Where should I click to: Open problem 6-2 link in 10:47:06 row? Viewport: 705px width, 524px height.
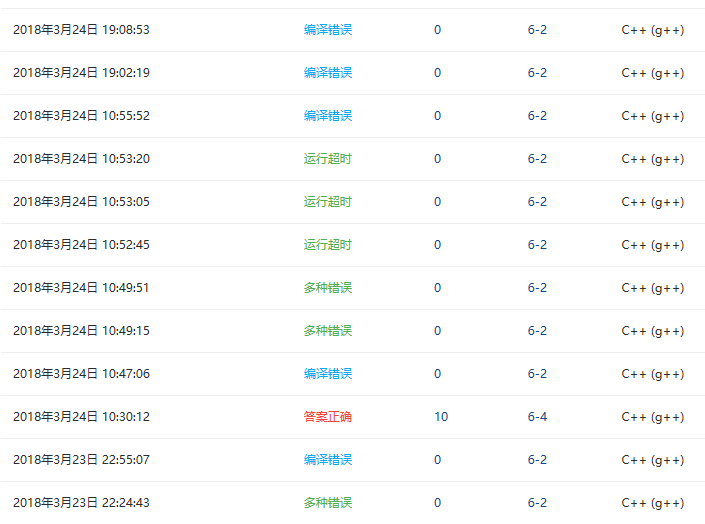(537, 374)
